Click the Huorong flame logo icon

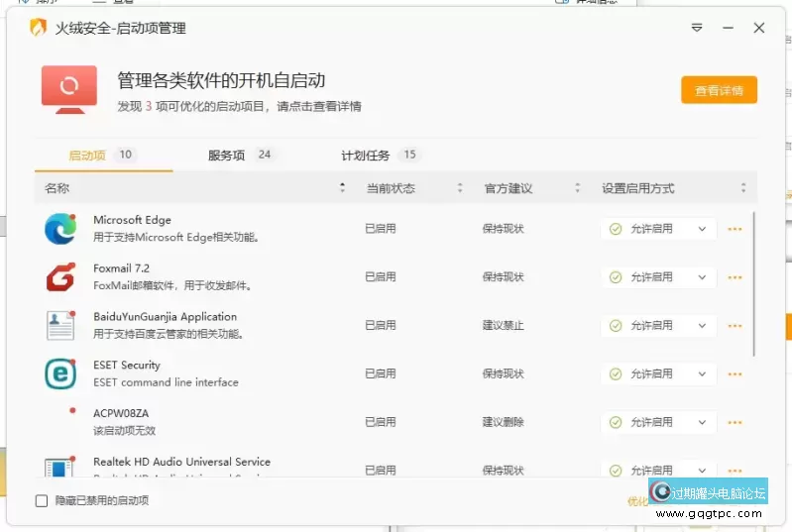tap(38, 28)
